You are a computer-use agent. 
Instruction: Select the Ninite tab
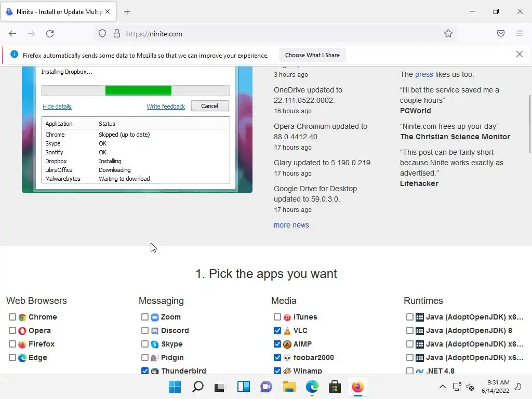[58, 12]
